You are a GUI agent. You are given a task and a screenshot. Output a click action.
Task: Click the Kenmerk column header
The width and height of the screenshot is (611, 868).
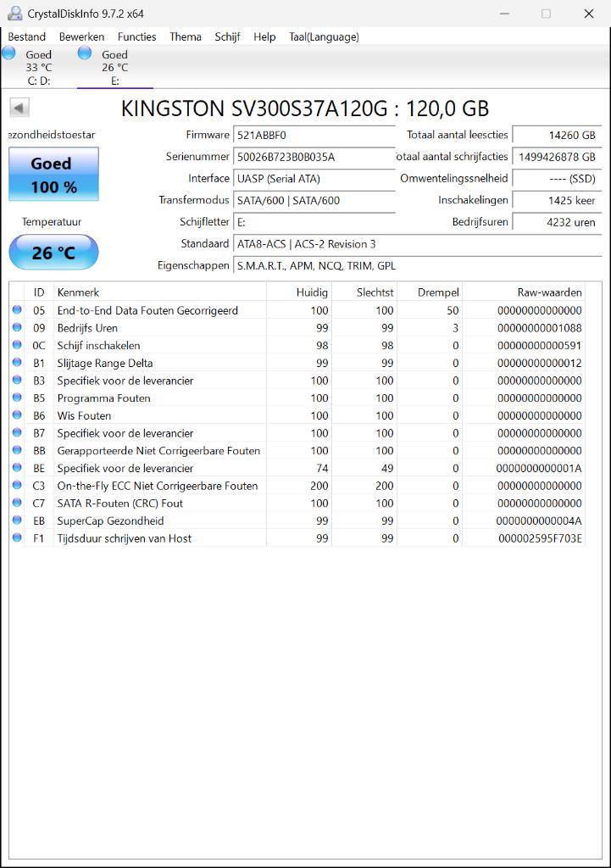[160, 292]
